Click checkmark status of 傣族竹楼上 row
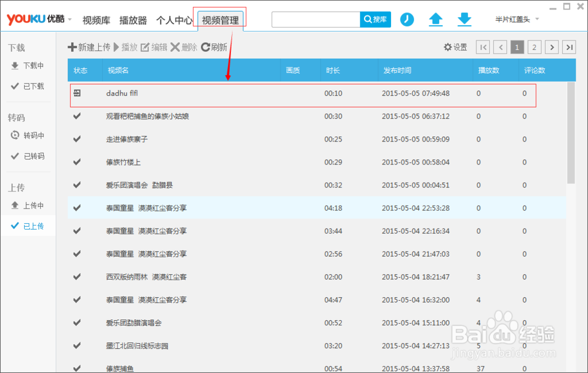The height and width of the screenshot is (373, 588). tap(77, 162)
